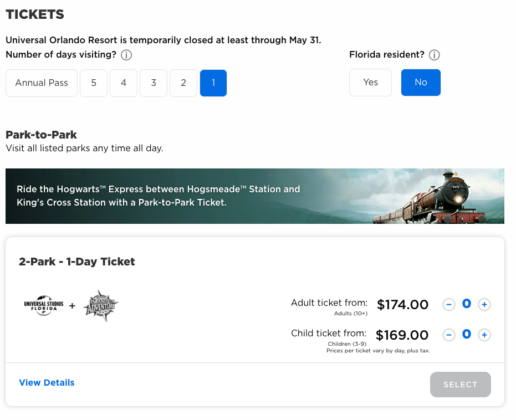Choose 4 days visiting
Screen dimensions: 516x420
click(124, 83)
